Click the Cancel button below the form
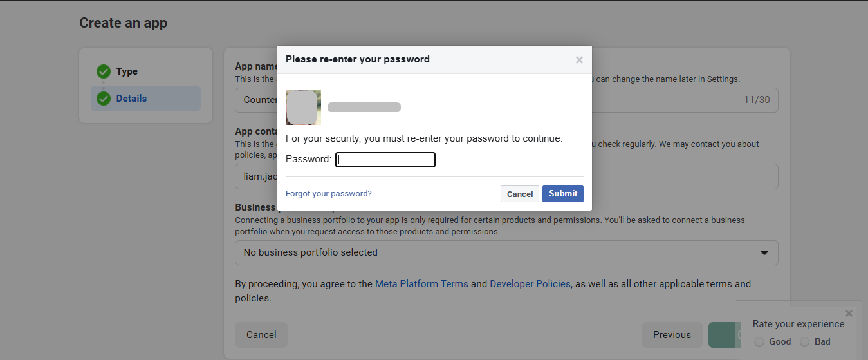The height and width of the screenshot is (360, 868). pyautogui.click(x=261, y=335)
